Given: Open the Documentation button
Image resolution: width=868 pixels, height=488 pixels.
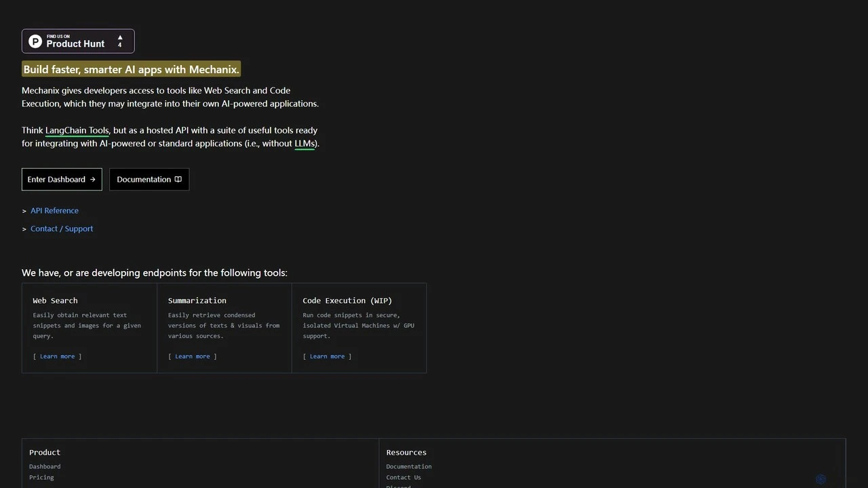Looking at the screenshot, I should pyautogui.click(x=149, y=180).
